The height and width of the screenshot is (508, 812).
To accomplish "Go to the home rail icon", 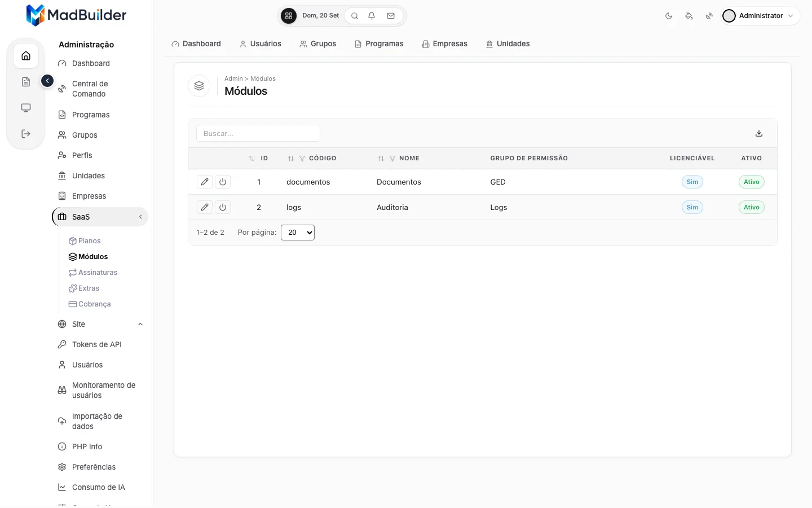I will pyautogui.click(x=26, y=56).
